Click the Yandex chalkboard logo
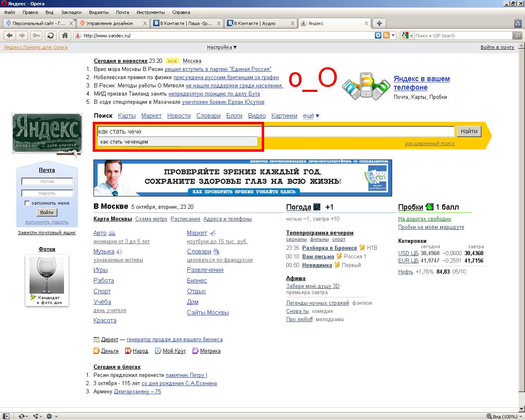Image resolution: width=525 pixels, height=420 pixels. 47,134
